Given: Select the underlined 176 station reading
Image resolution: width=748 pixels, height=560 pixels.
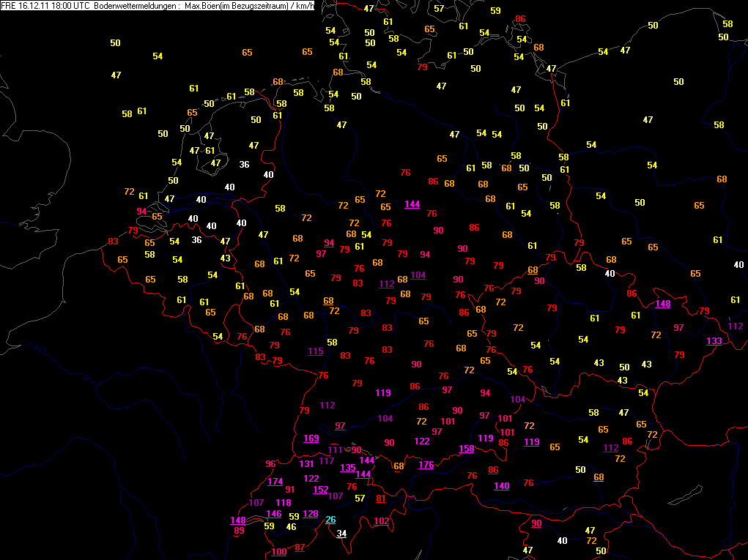Looking at the screenshot, I should tap(426, 465).
